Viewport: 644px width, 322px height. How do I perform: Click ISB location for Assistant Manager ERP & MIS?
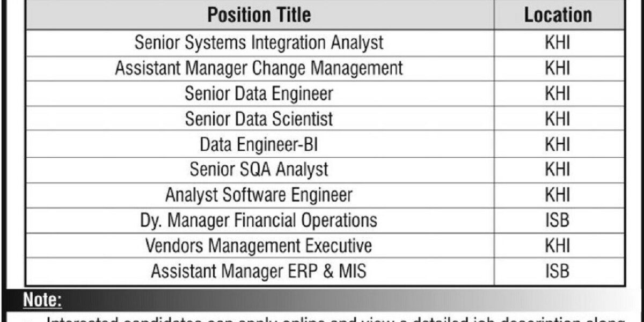click(558, 271)
